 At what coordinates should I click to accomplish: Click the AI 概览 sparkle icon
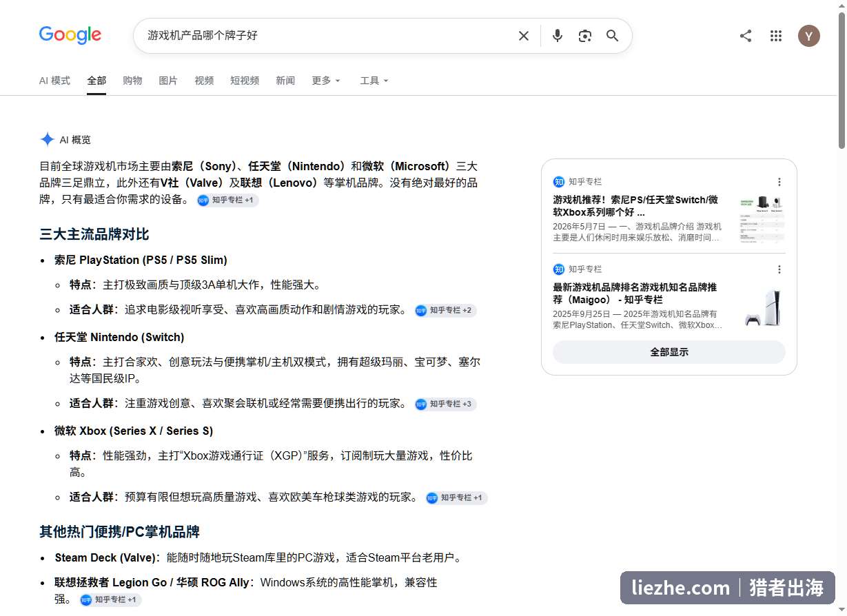47,140
